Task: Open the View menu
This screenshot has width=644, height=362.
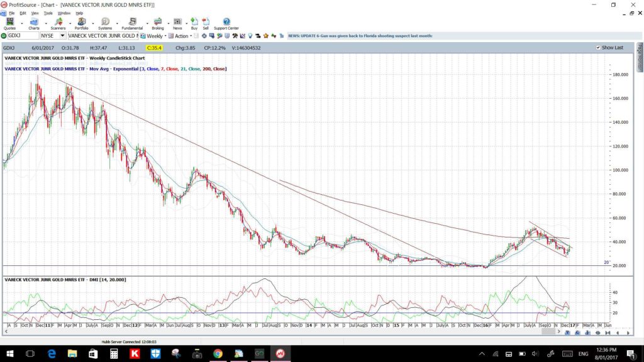Action: pos(35,13)
